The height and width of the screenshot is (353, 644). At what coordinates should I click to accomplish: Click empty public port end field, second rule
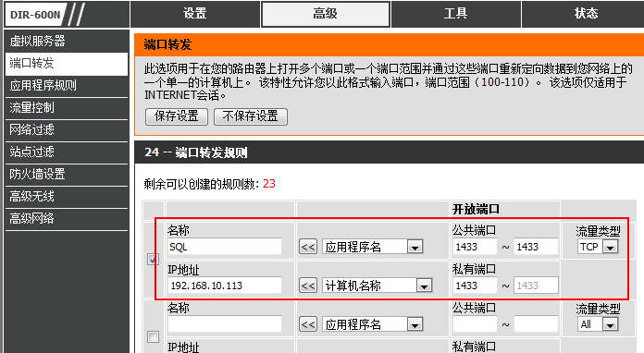[536, 324]
